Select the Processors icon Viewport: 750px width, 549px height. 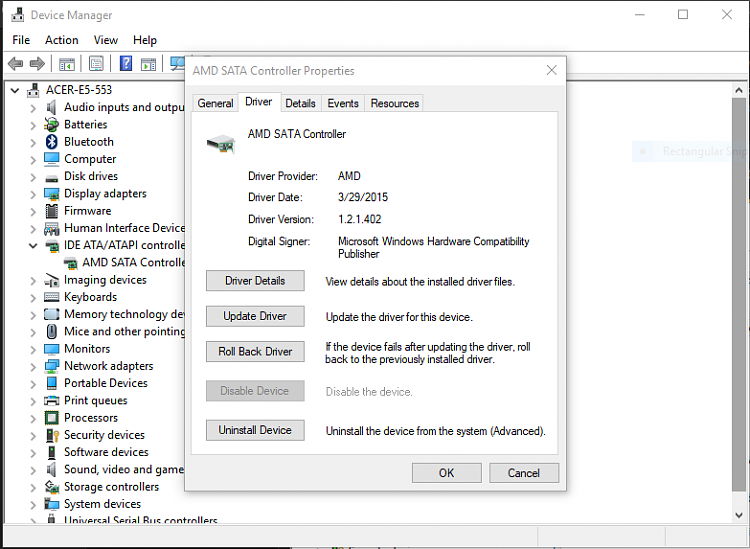click(x=52, y=417)
